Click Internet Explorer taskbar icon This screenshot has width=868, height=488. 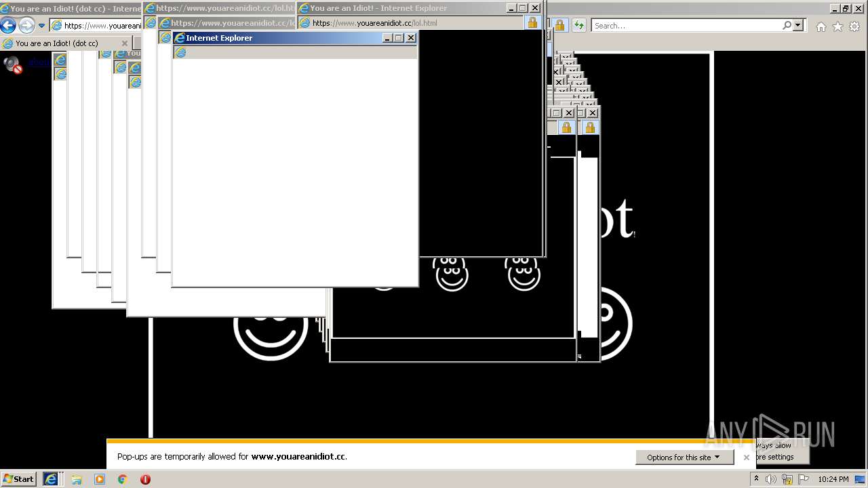click(51, 479)
